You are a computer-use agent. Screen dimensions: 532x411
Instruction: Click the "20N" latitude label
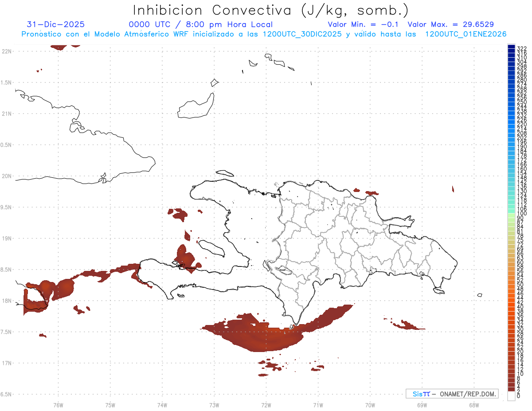point(7,176)
